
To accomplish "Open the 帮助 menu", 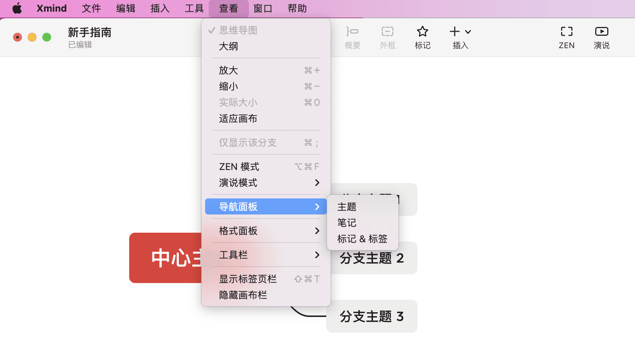I will tap(297, 8).
